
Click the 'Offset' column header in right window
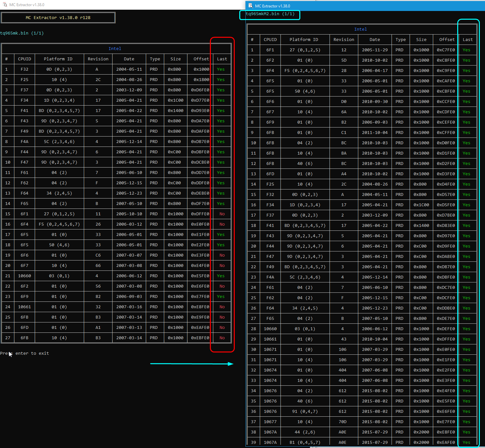point(447,40)
